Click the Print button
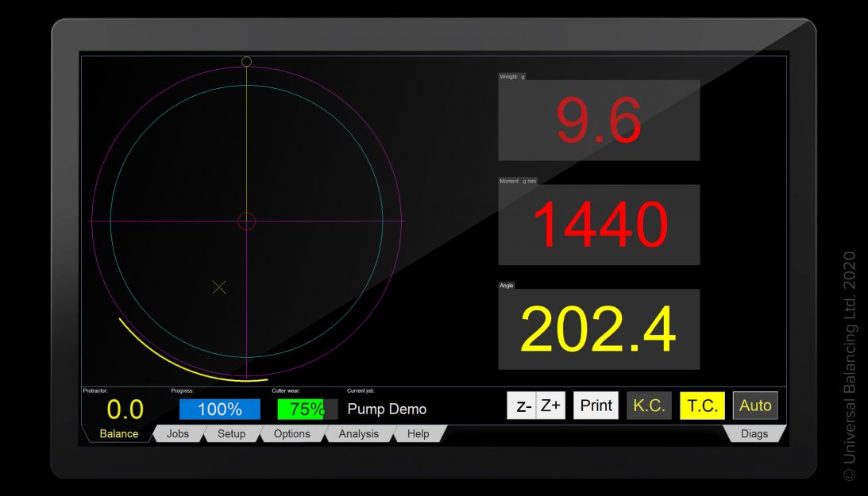Screen dimensions: 868x496 596,406
